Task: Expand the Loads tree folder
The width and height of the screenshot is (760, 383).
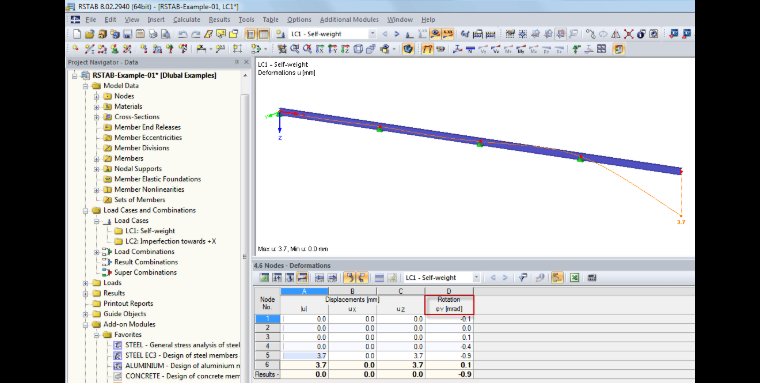Action: click(x=86, y=283)
